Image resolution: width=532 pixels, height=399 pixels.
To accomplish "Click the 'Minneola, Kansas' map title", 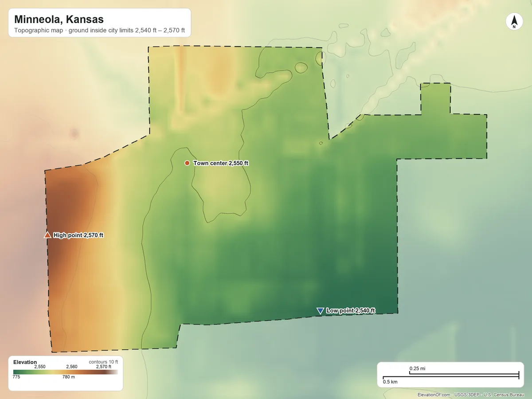I will click(x=59, y=20).
